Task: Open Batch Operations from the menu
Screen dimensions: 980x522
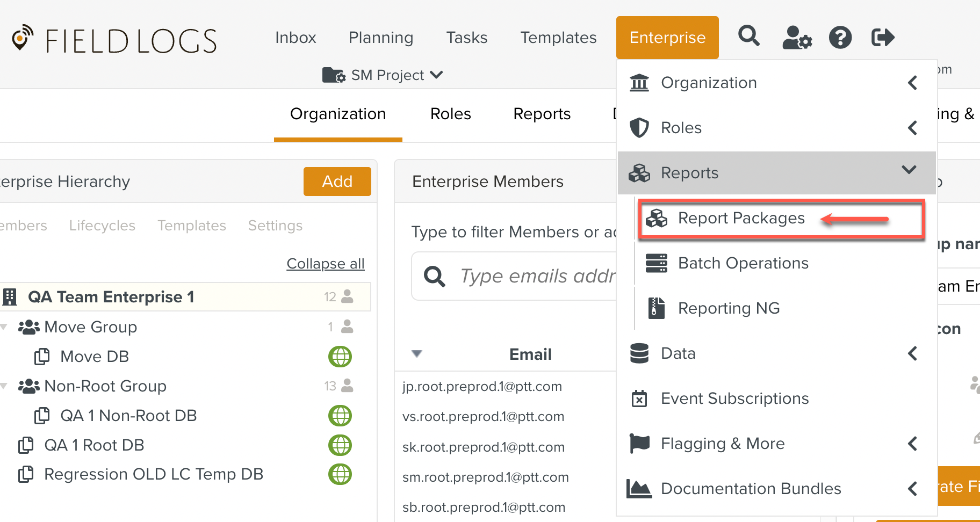Action: point(743,263)
